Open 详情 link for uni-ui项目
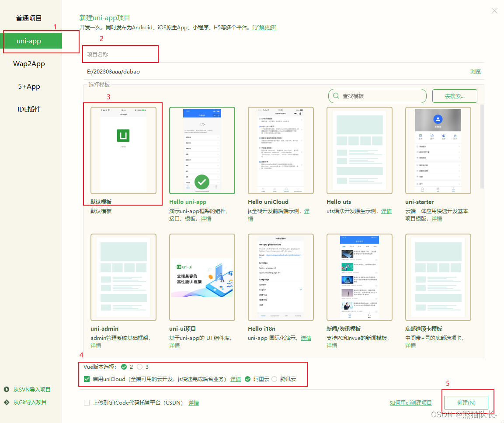This screenshot has height=423, width=504. click(x=174, y=346)
